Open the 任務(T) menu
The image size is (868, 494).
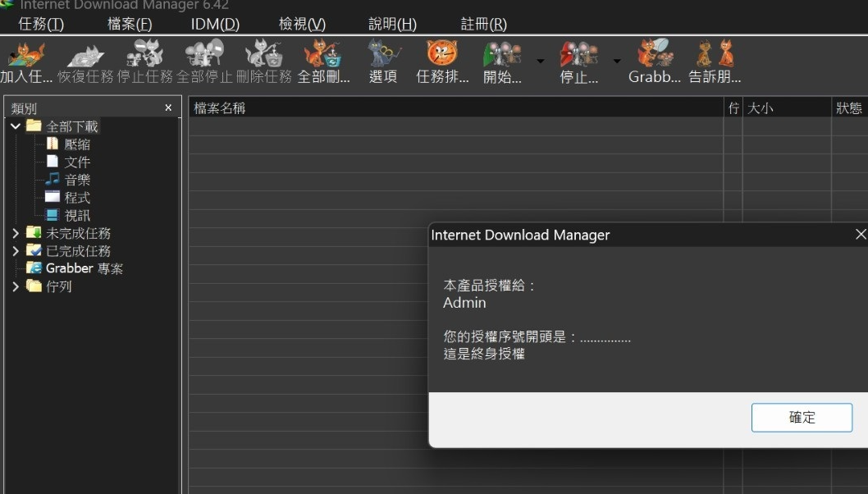click(41, 24)
